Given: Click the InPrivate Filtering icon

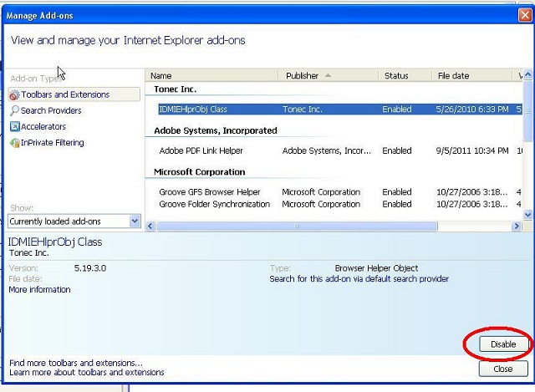Looking at the screenshot, I should click(x=14, y=143).
